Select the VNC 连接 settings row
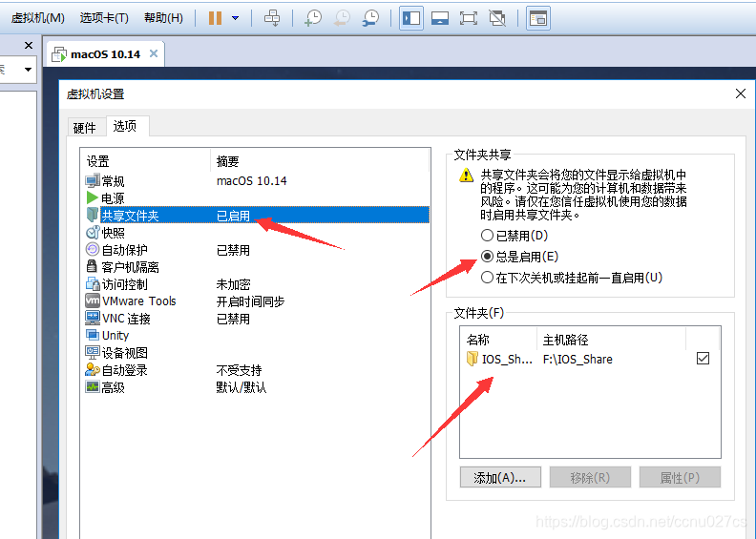This screenshot has height=539, width=756. pyautogui.click(x=256, y=319)
